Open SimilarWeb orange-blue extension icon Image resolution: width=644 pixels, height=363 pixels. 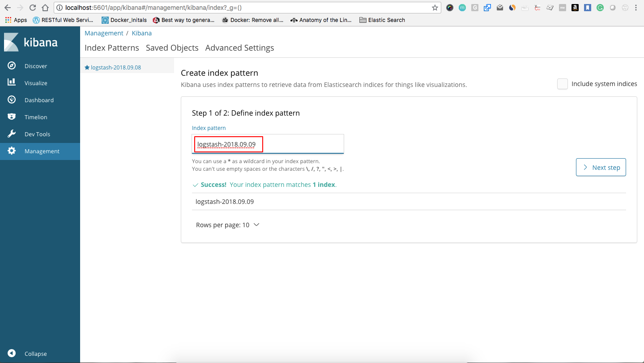(x=512, y=8)
